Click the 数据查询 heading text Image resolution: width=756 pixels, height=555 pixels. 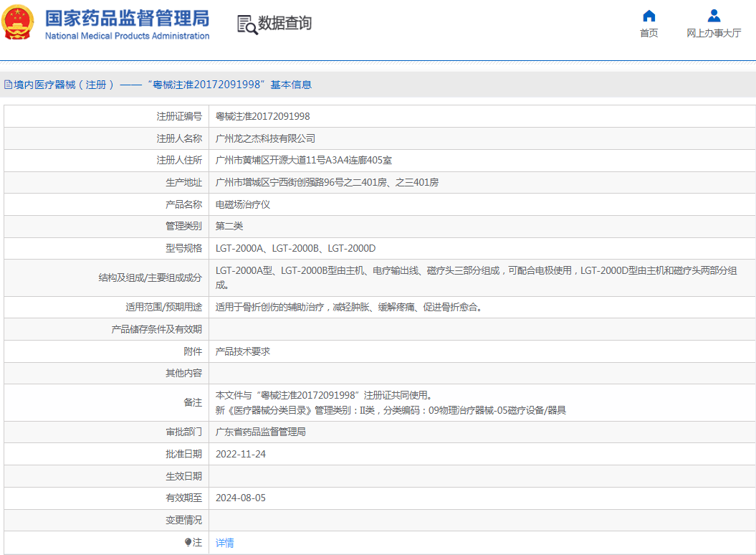285,23
